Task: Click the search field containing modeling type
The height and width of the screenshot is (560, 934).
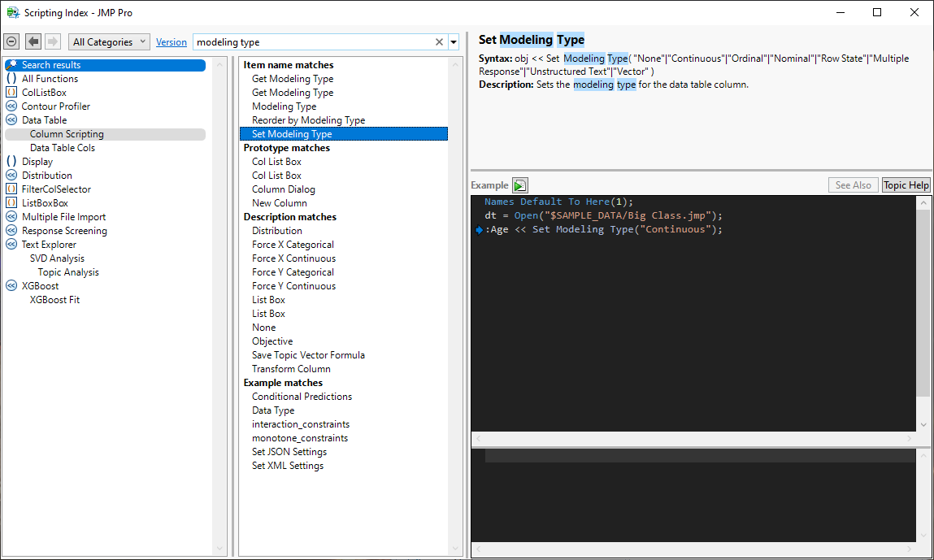Action: [x=313, y=42]
